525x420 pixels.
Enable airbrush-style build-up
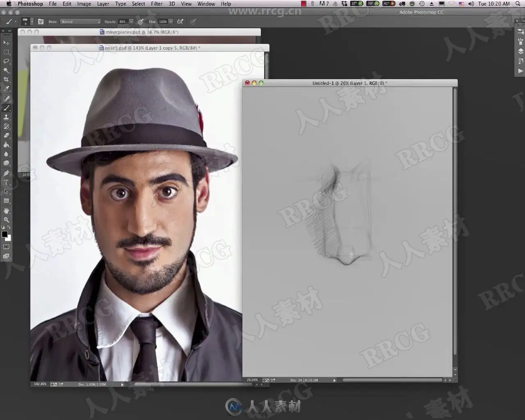coord(180,21)
